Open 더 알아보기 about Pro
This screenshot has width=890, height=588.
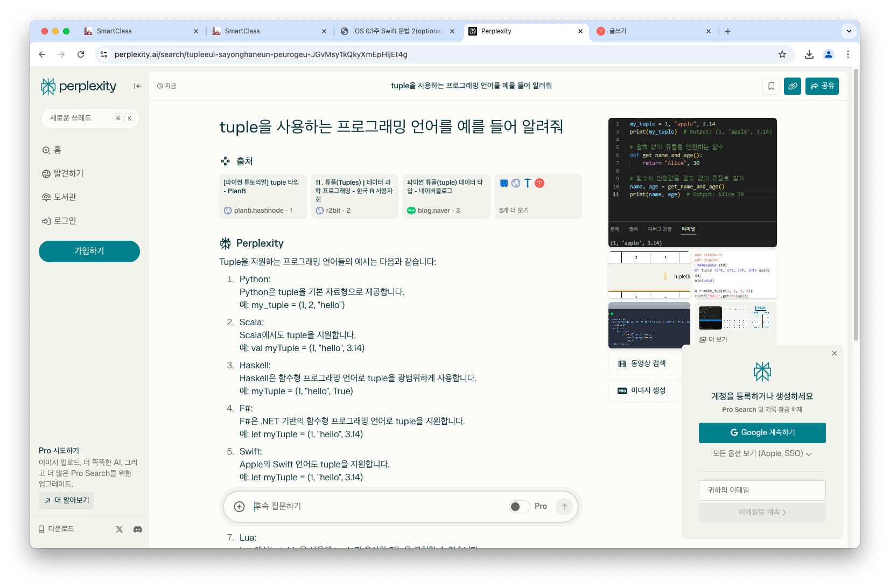[67, 500]
